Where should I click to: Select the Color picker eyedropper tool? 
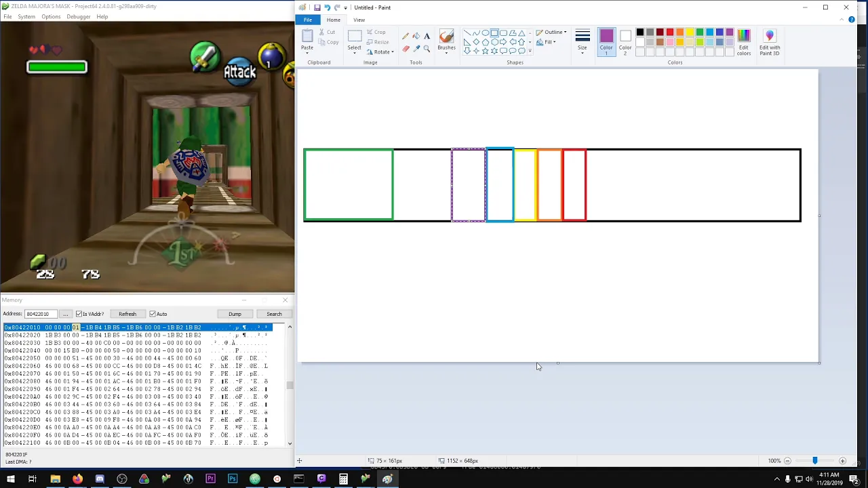point(416,49)
